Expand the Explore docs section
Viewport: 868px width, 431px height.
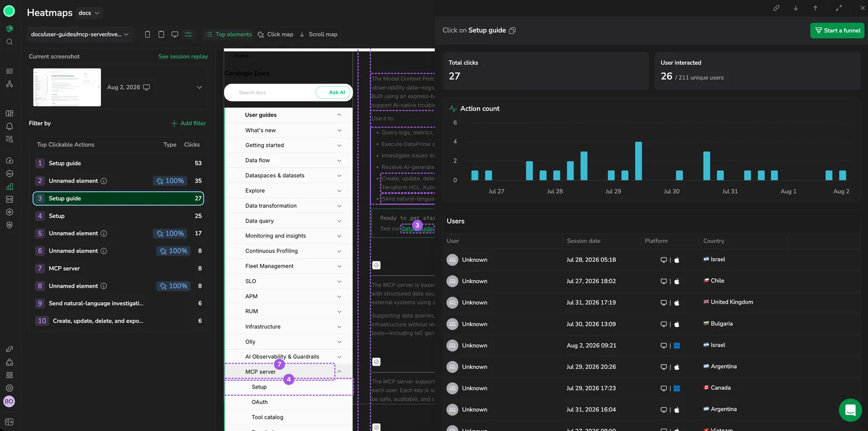click(339, 191)
